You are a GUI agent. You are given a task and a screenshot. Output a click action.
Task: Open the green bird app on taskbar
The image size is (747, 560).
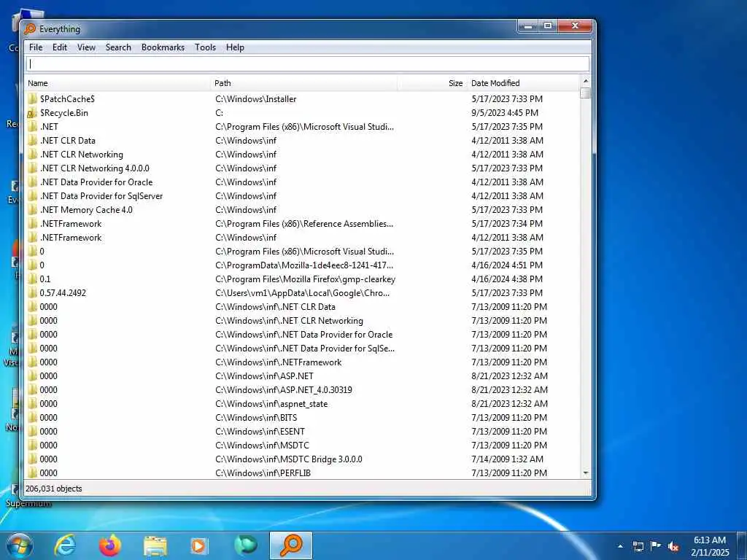246,545
